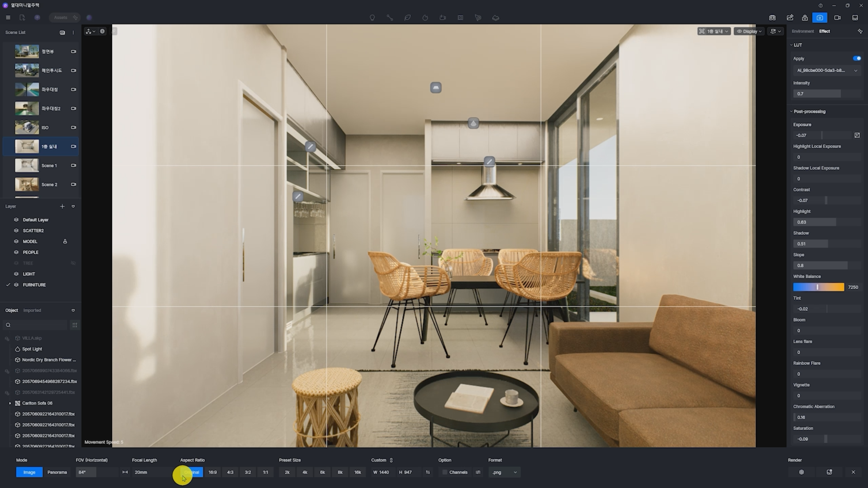Click the FOV width link icon
Screen dimensions: 868x488
125,472
